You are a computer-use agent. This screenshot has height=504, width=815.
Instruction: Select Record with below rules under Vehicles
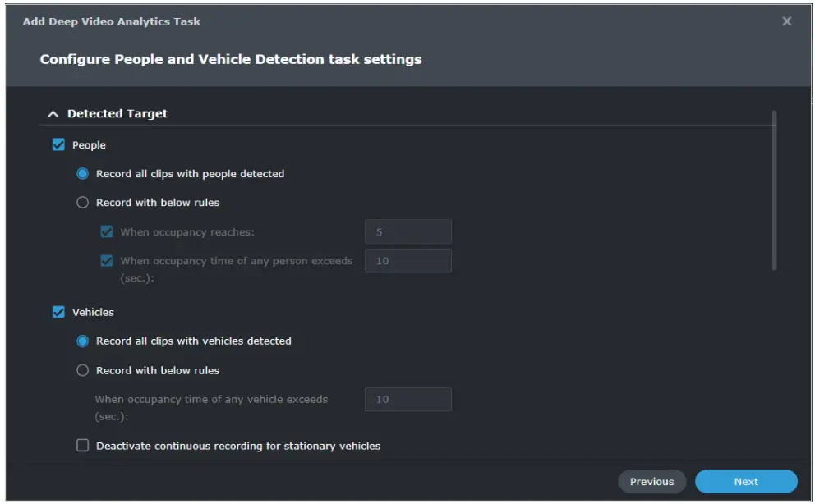[x=82, y=370]
